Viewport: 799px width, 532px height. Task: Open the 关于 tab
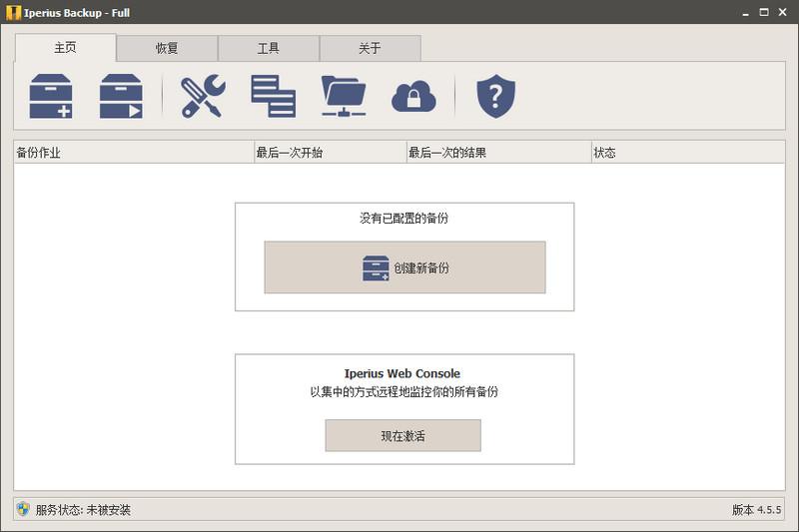click(370, 48)
